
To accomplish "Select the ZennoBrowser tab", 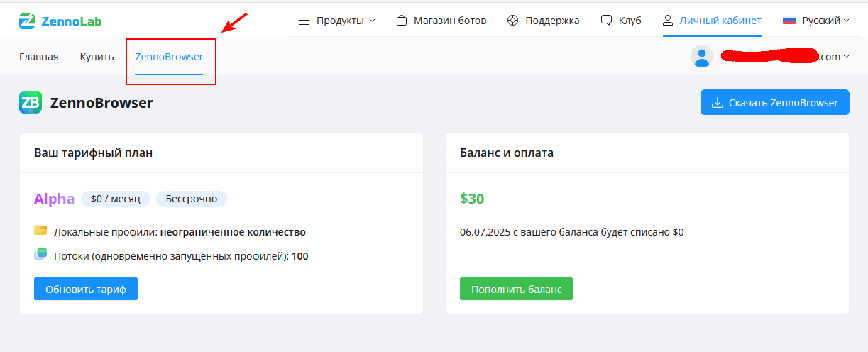I will coord(169,57).
